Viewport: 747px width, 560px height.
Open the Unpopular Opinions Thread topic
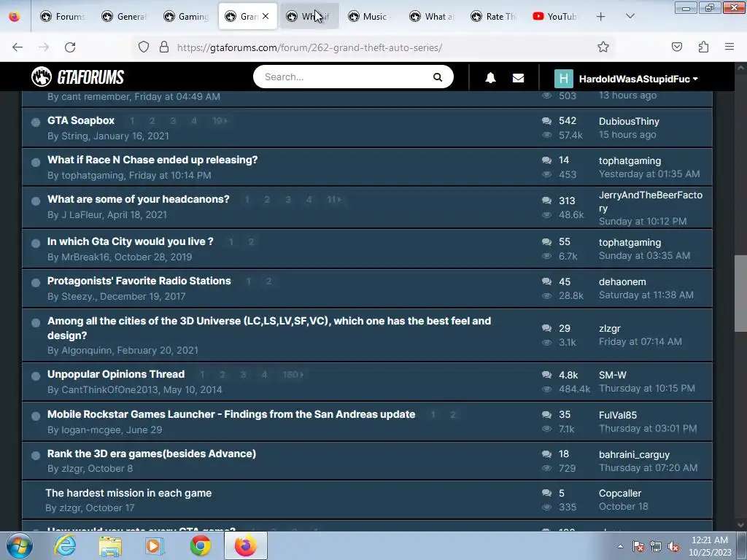(116, 374)
